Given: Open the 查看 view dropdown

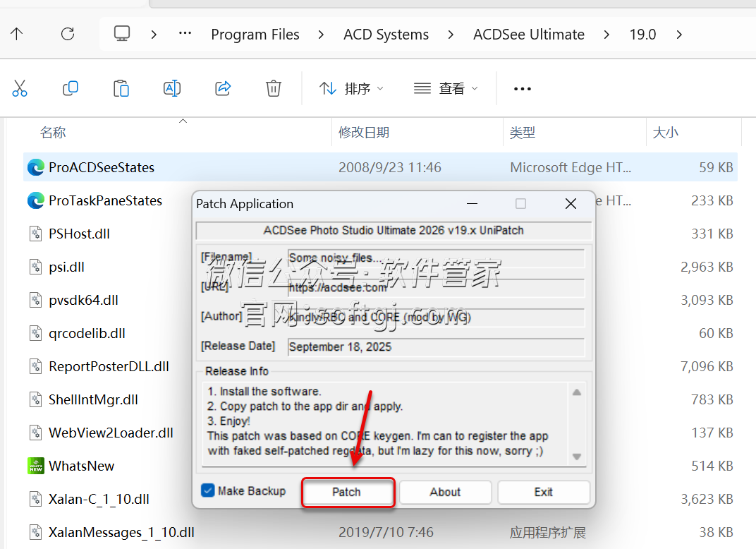Looking at the screenshot, I should click(446, 88).
